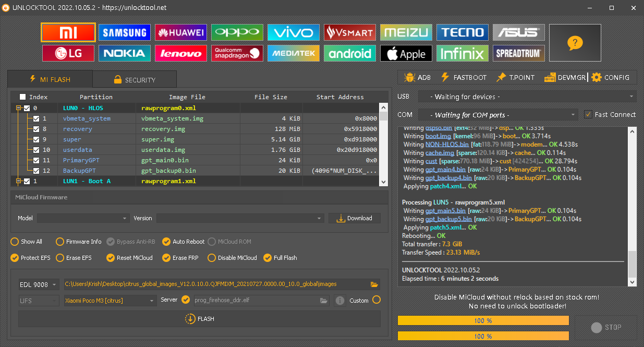Select the Spreadtrum chipset icon
Image resolution: width=644 pixels, height=347 pixels.
pos(519,53)
